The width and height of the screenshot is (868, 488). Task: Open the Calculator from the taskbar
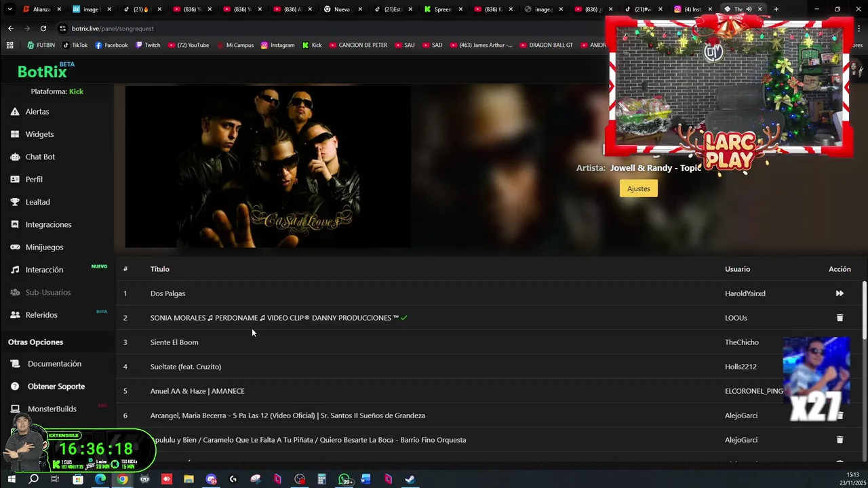(321, 479)
